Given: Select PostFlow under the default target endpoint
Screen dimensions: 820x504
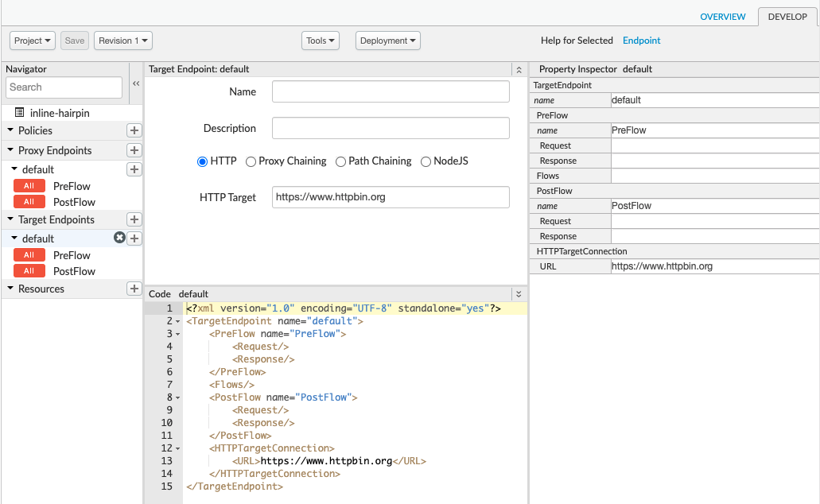Looking at the screenshot, I should (74, 271).
